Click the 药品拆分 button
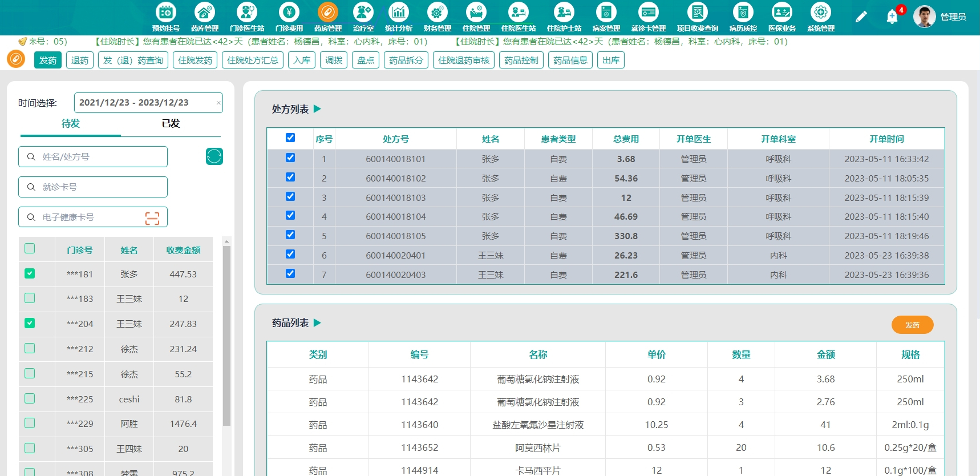The image size is (980, 476). click(x=406, y=60)
